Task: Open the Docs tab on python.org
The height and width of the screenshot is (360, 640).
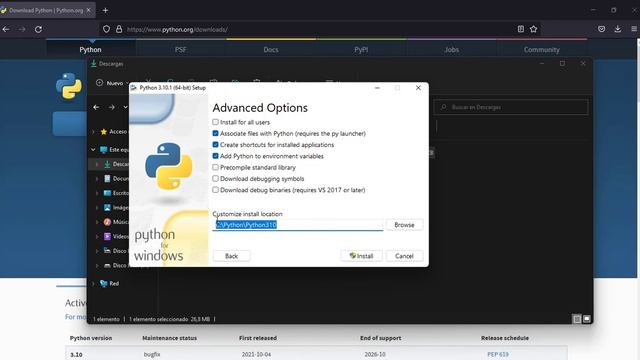Action: [x=271, y=50]
